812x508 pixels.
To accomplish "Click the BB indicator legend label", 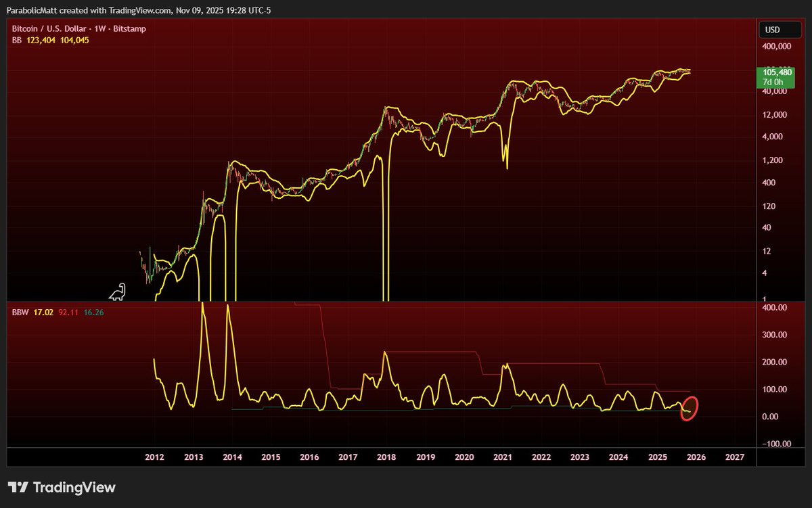I will click(18, 41).
